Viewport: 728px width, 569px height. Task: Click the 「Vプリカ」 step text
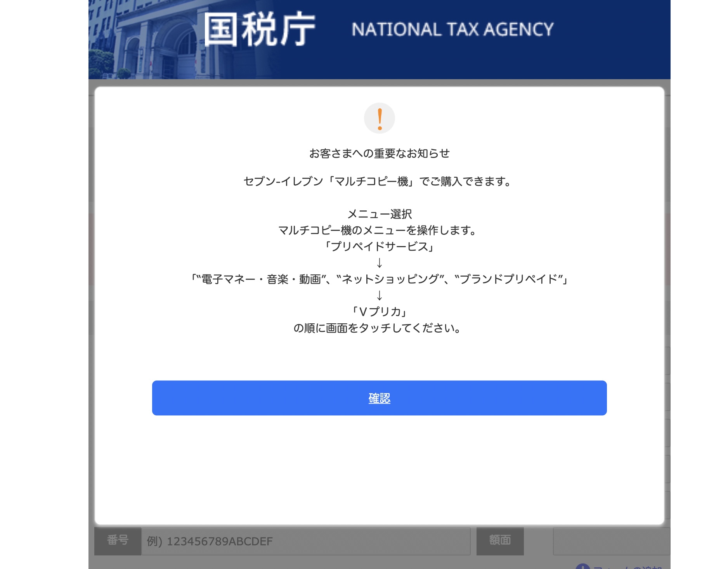tap(380, 312)
